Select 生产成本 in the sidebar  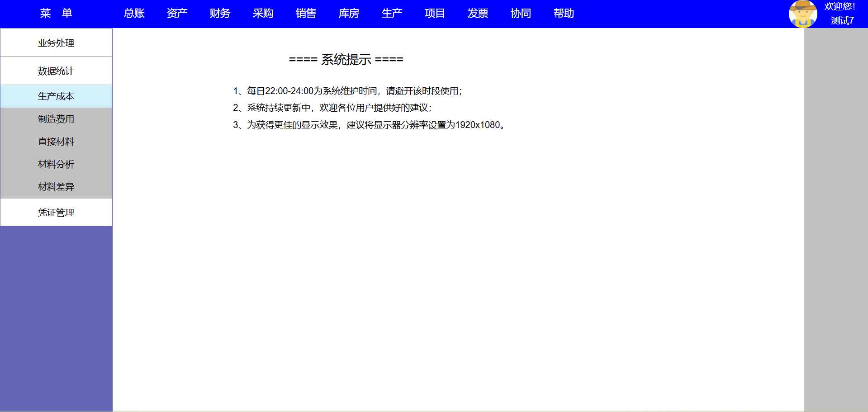point(56,96)
